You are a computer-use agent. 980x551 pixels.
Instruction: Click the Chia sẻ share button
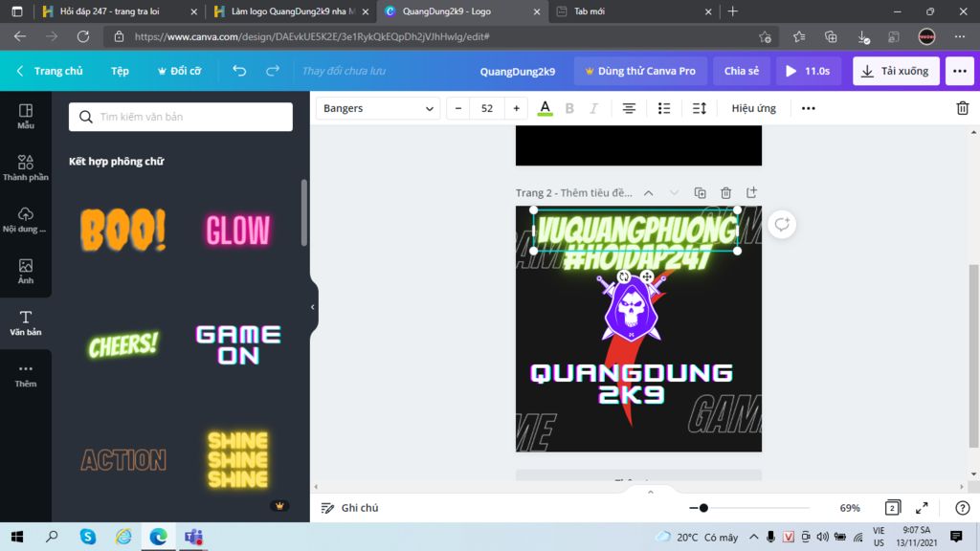(742, 71)
